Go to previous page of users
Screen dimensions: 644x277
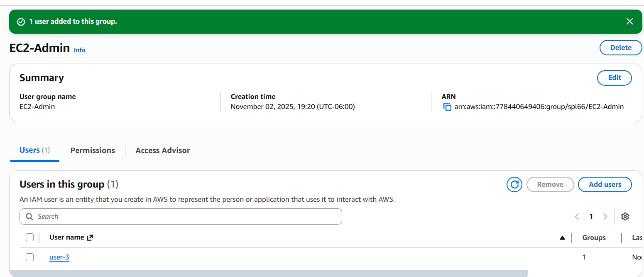pos(577,216)
